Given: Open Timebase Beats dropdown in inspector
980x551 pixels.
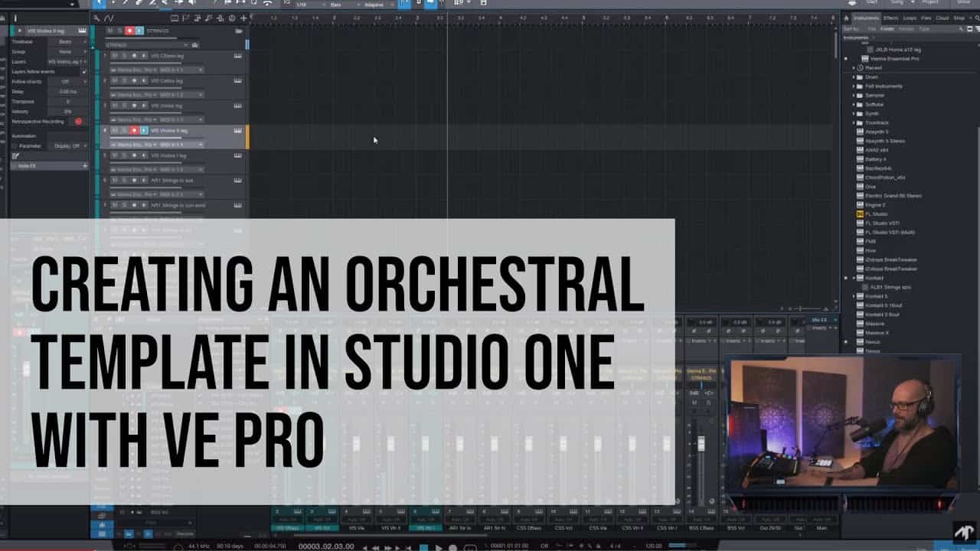Looking at the screenshot, I should pyautogui.click(x=67, y=41).
